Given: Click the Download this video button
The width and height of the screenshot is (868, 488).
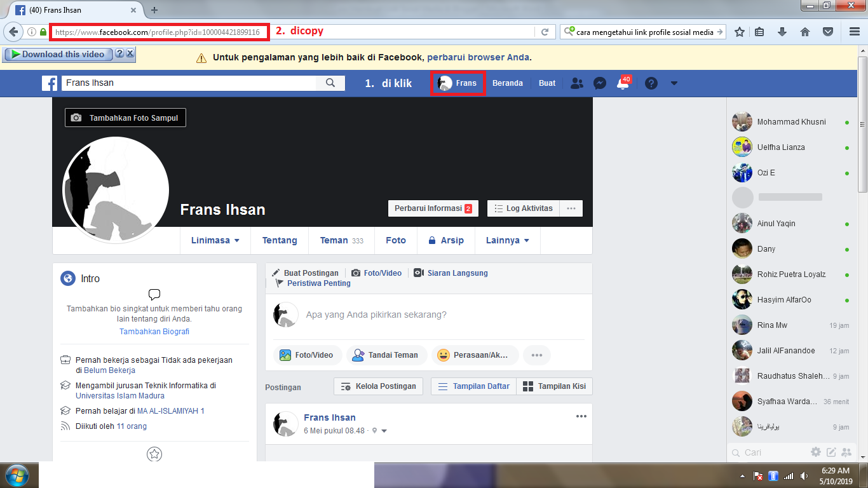Looking at the screenshot, I should coord(59,55).
